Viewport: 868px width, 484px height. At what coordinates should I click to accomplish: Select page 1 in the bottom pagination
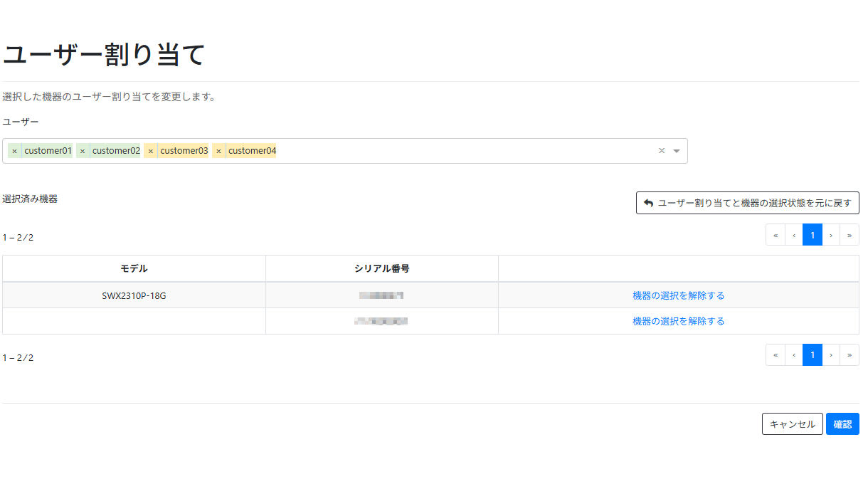pyautogui.click(x=812, y=354)
